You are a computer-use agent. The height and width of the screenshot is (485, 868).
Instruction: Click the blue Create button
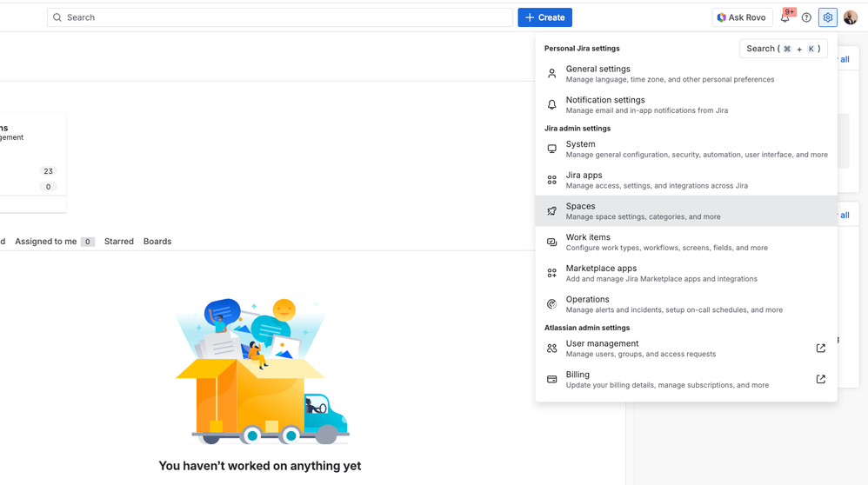544,17
